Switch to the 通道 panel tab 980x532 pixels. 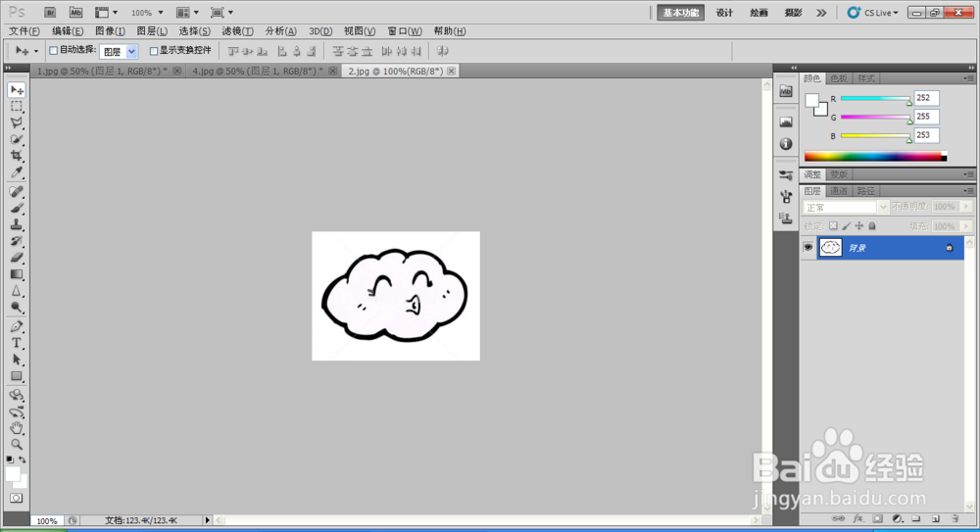pos(839,191)
